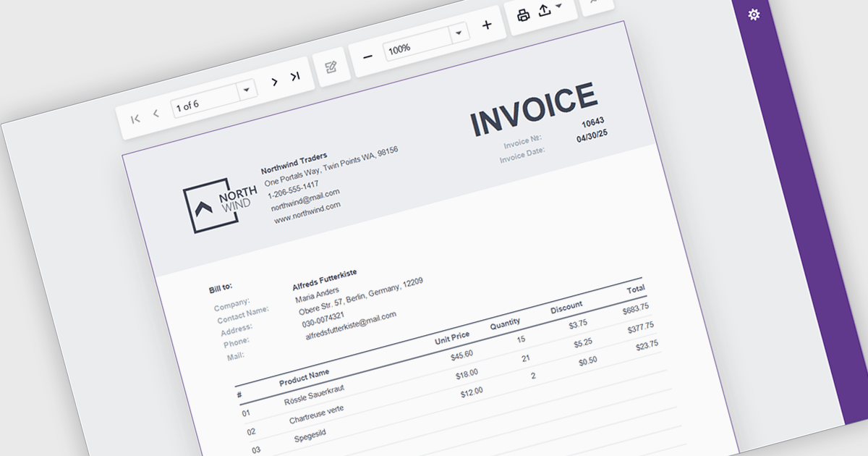This screenshot has height=456, width=868.
Task: Click the Product Name column header
Action: pos(304,378)
